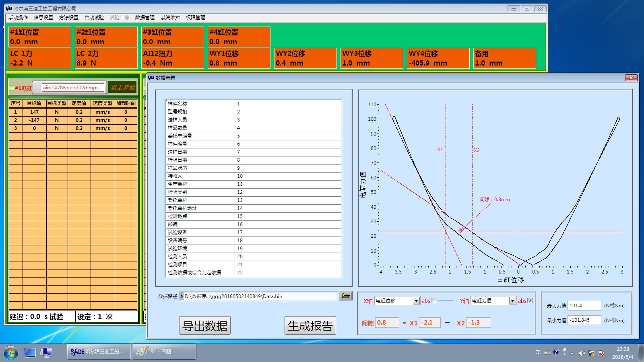The height and width of the screenshot is (362, 644).
Task: Click the 导出数据 button
Action: click(205, 326)
